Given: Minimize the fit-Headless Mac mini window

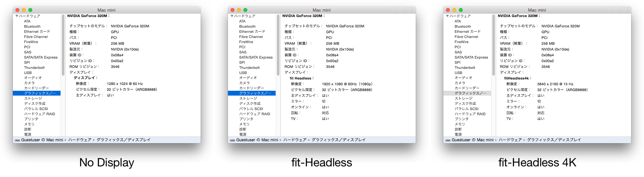Looking at the screenshot, I should coord(239,10).
